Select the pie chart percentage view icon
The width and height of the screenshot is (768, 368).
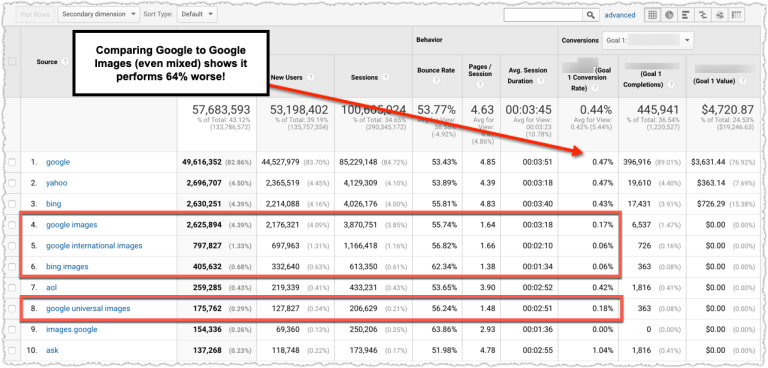(669, 15)
